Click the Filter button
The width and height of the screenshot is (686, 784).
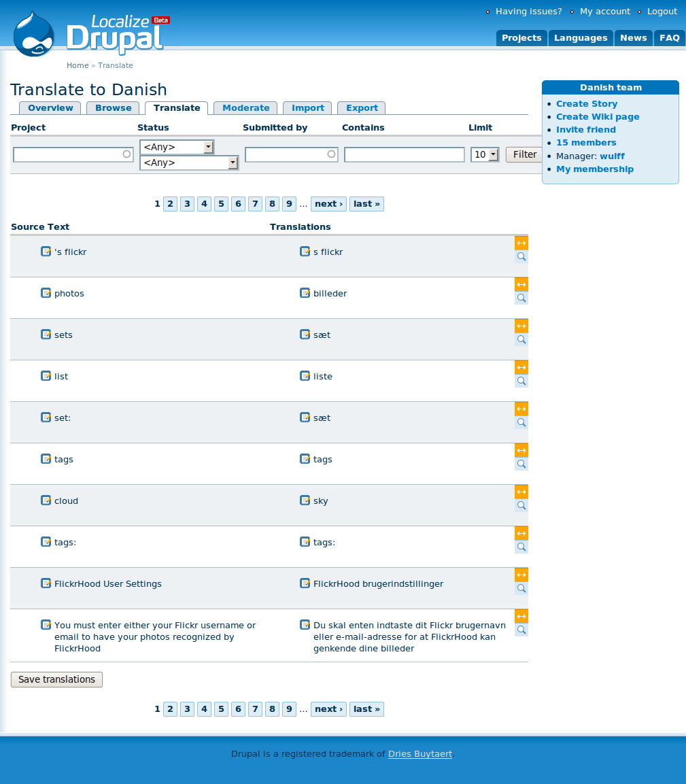coord(524,154)
